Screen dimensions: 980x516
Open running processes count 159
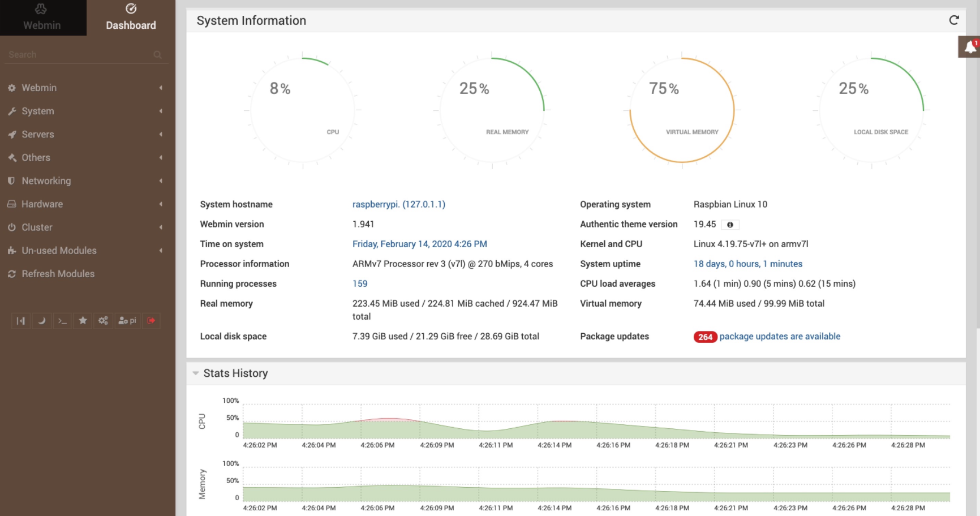360,283
